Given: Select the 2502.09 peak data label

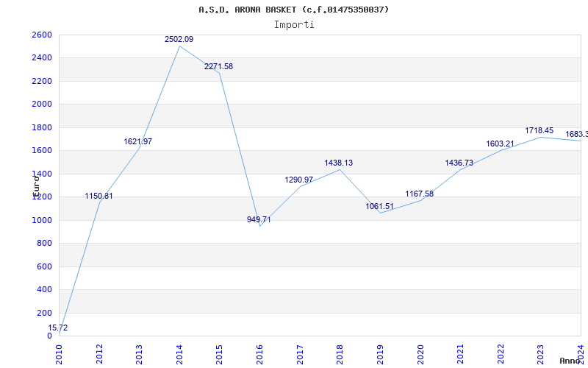Looking at the screenshot, I should point(179,39).
